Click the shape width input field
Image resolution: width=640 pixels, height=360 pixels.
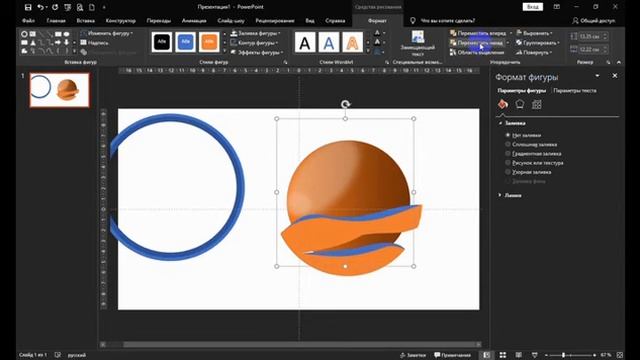590,49
